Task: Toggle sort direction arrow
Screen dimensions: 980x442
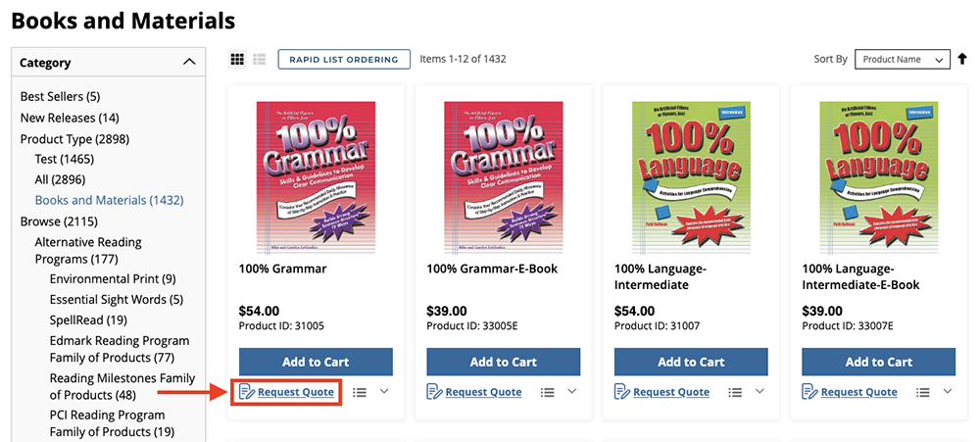Action: 962,60
